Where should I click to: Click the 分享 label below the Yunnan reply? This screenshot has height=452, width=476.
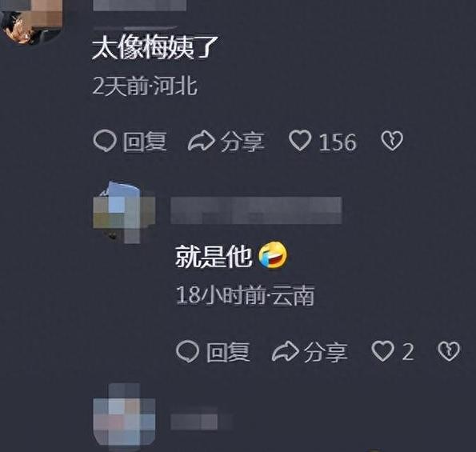(326, 352)
